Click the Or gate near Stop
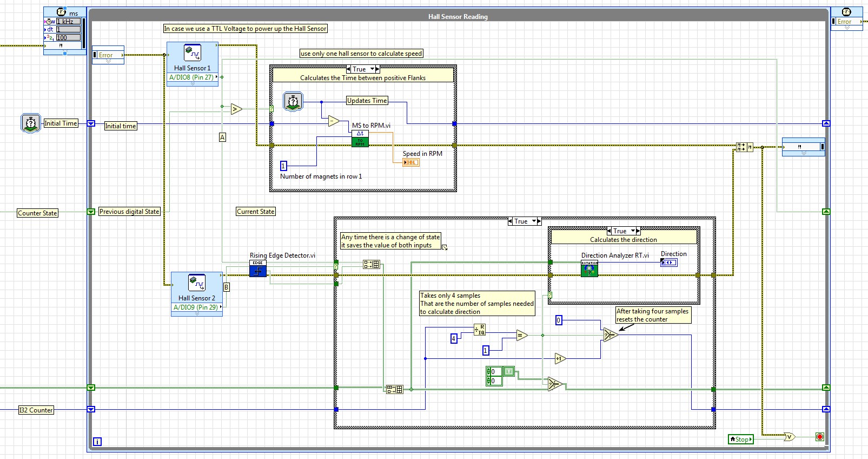 point(790,437)
